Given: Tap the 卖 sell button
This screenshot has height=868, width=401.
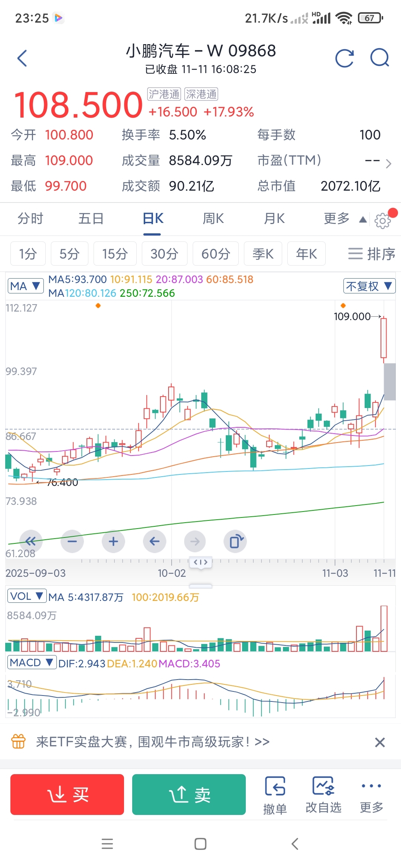Looking at the screenshot, I should click(x=189, y=795).
